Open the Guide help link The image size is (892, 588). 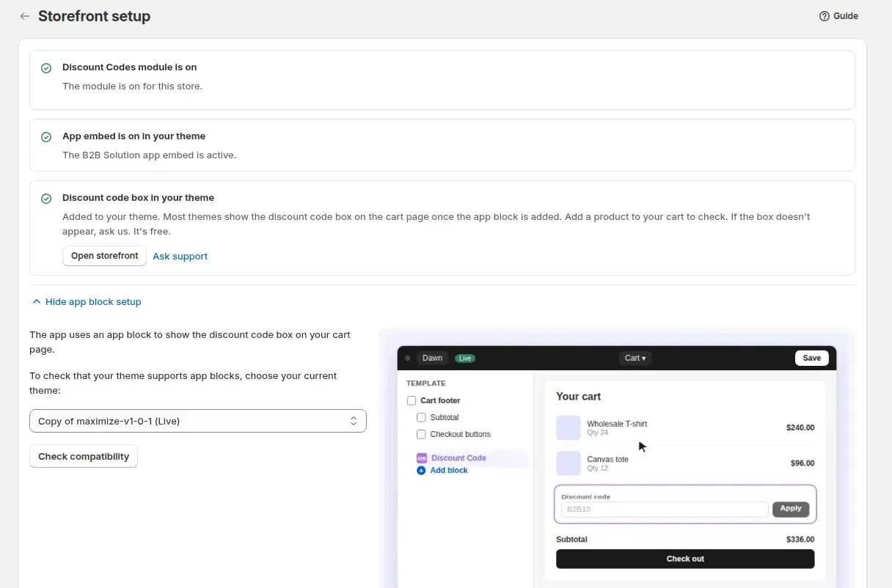pos(838,16)
